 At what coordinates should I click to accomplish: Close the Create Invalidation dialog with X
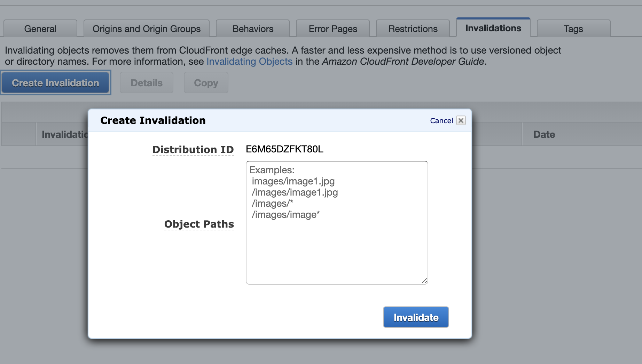tap(461, 120)
